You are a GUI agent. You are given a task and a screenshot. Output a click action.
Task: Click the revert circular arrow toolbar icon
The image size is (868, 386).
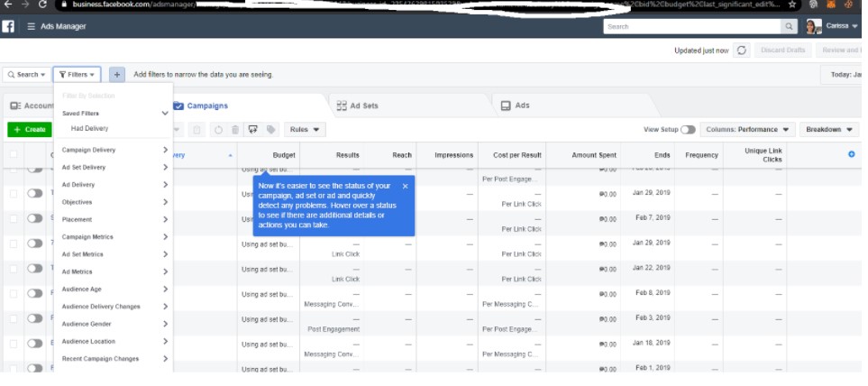(218, 130)
